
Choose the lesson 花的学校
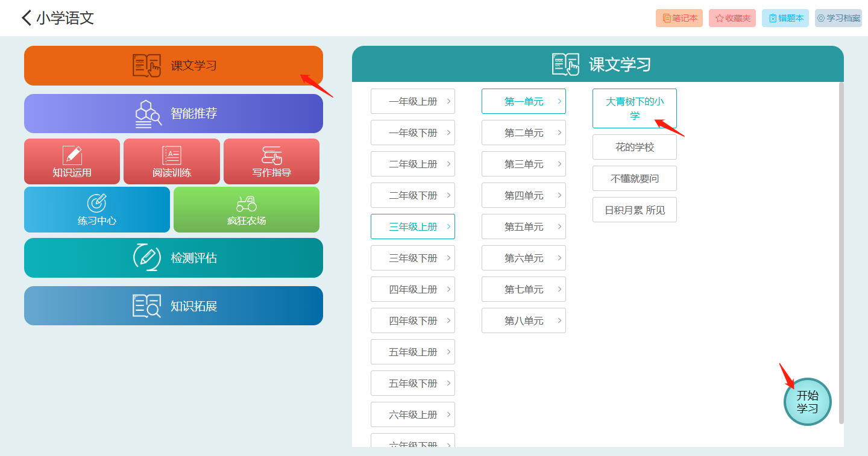(x=634, y=147)
